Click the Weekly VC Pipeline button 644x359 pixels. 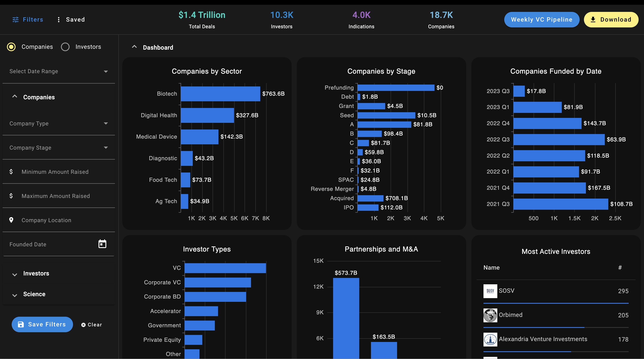coord(542,19)
